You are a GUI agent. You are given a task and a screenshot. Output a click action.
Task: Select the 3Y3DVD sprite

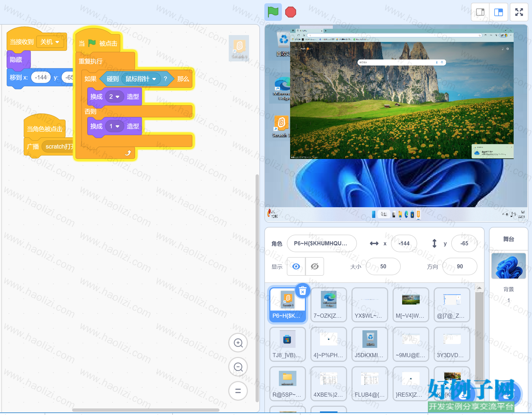pos(452,344)
